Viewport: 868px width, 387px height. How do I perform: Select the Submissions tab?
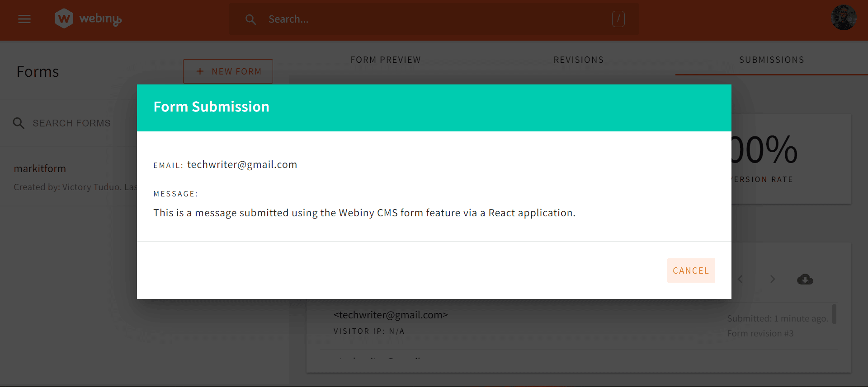(771, 60)
